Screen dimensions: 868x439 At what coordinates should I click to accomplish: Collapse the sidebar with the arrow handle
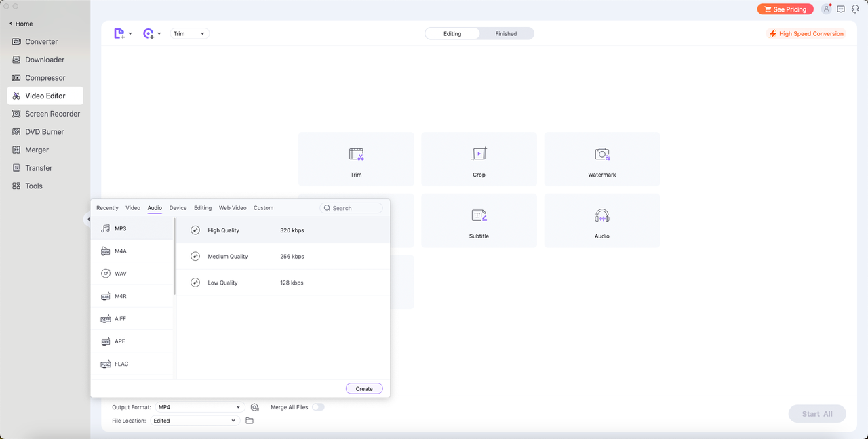[x=87, y=219]
